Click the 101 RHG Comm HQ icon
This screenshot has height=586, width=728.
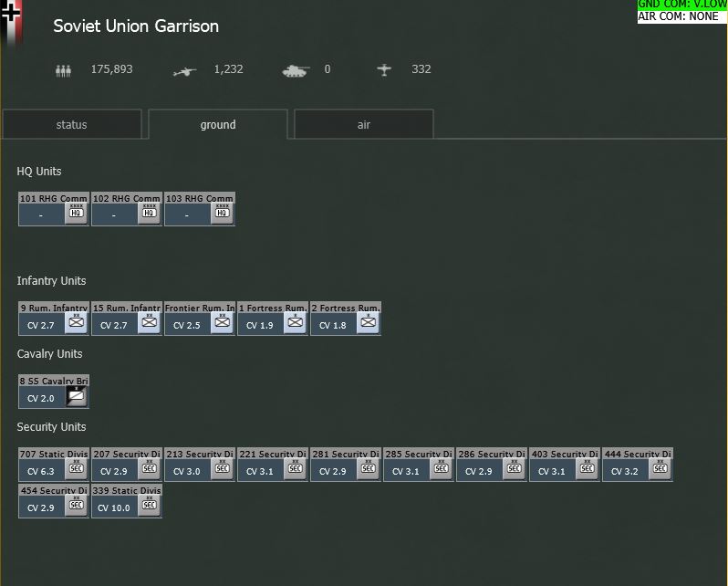tap(76, 213)
